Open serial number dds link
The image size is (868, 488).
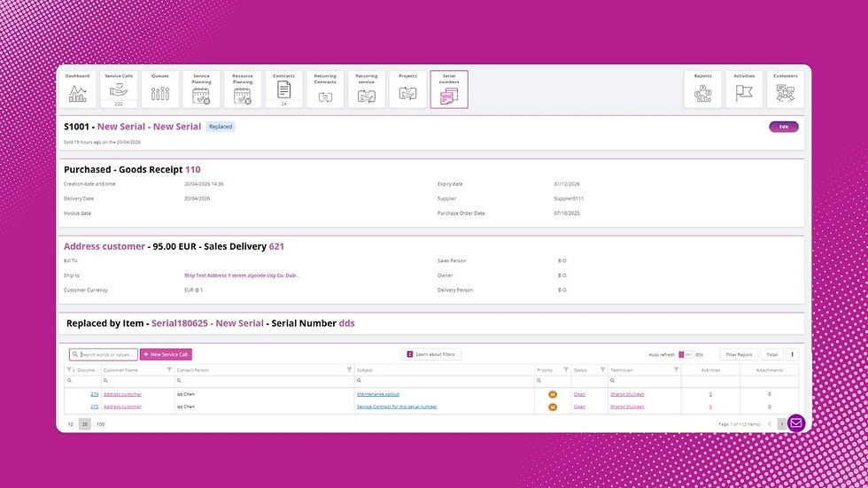(x=346, y=323)
